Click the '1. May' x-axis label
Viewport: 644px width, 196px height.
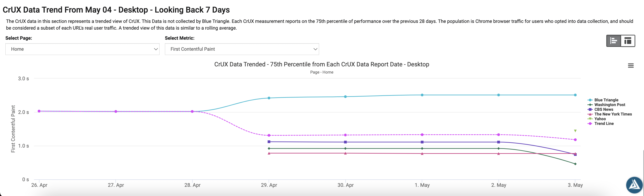pyautogui.click(x=422, y=185)
